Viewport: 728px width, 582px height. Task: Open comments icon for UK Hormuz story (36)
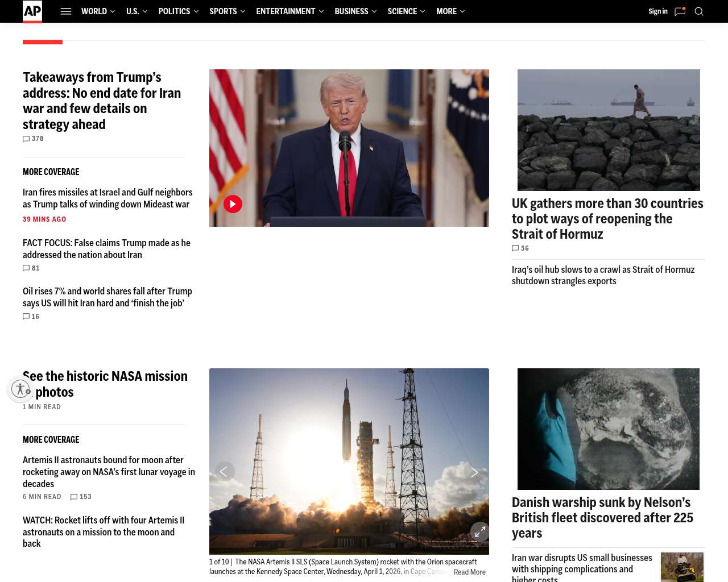click(x=515, y=248)
